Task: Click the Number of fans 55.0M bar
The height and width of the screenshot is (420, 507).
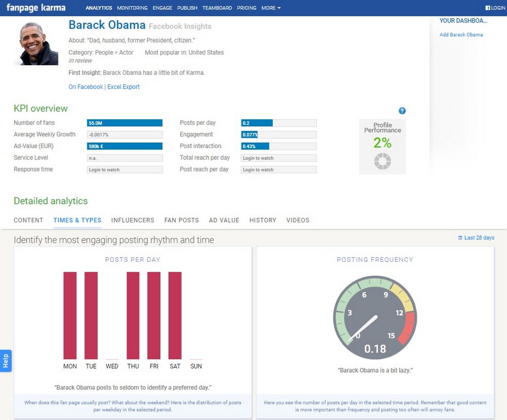Action: (125, 123)
